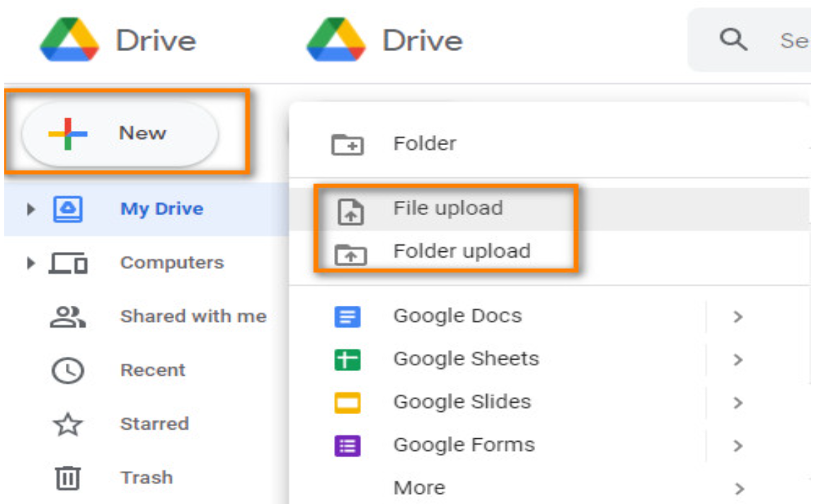814x504 pixels.
Task: Click the Folder upload icon
Action: tap(350, 254)
